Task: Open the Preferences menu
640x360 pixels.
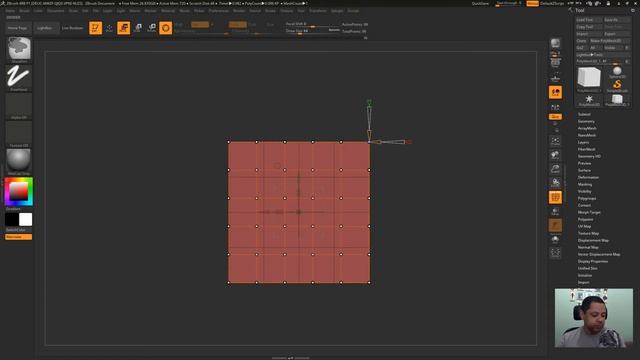Action: point(218,11)
